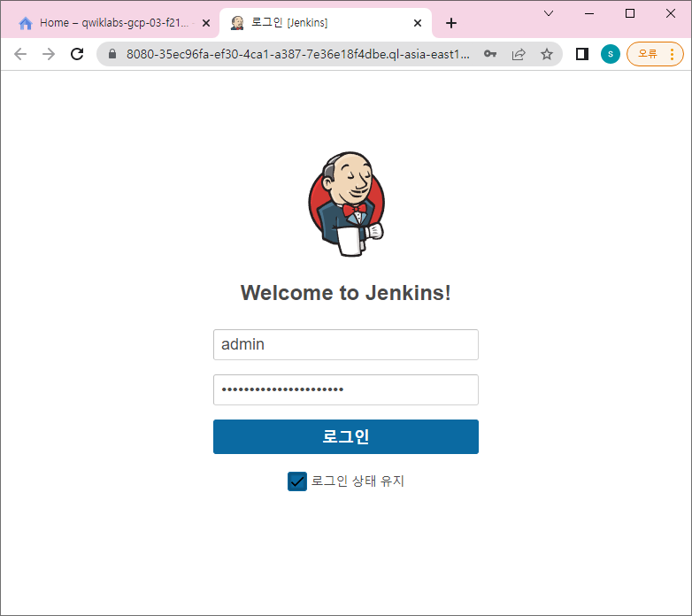Image resolution: width=692 pixels, height=616 pixels.
Task: Close the Jenkins login tab
Action: tap(418, 23)
